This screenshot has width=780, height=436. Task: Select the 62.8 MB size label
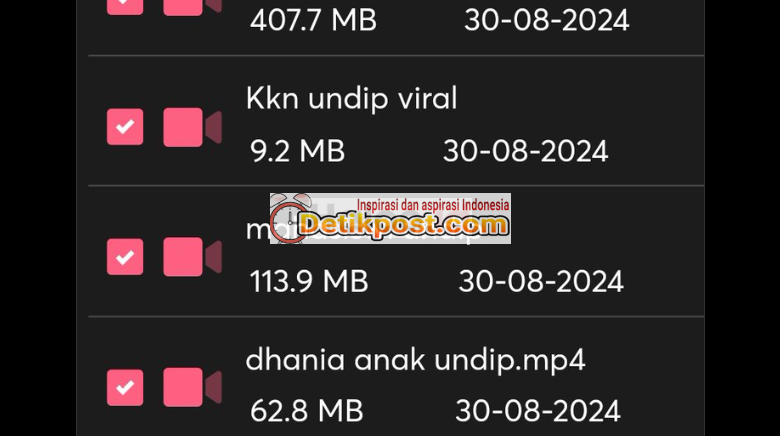[306, 411]
